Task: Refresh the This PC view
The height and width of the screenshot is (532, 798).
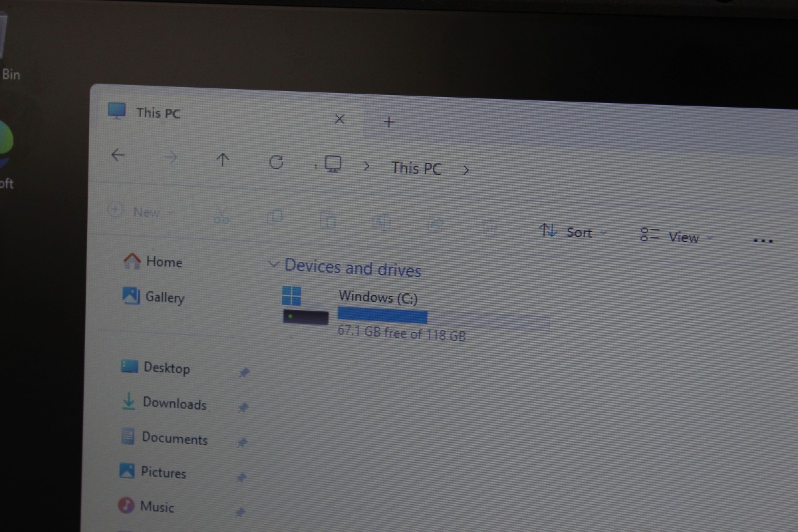Action: point(277,162)
